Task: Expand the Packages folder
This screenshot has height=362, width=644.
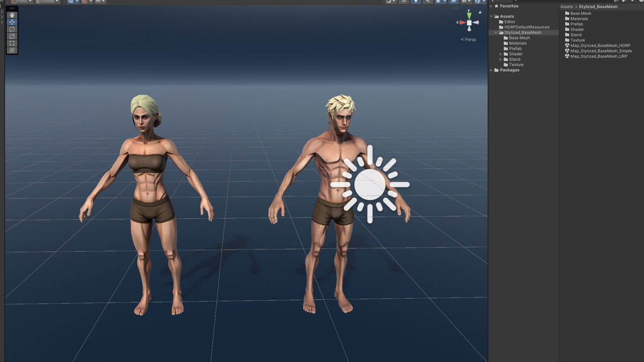Action: click(x=491, y=70)
